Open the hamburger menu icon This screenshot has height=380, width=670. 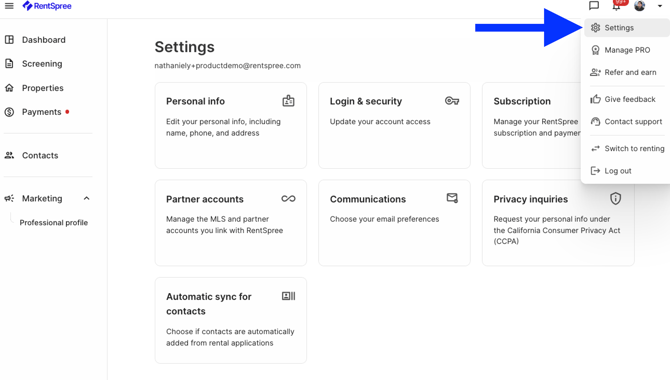pyautogui.click(x=9, y=6)
